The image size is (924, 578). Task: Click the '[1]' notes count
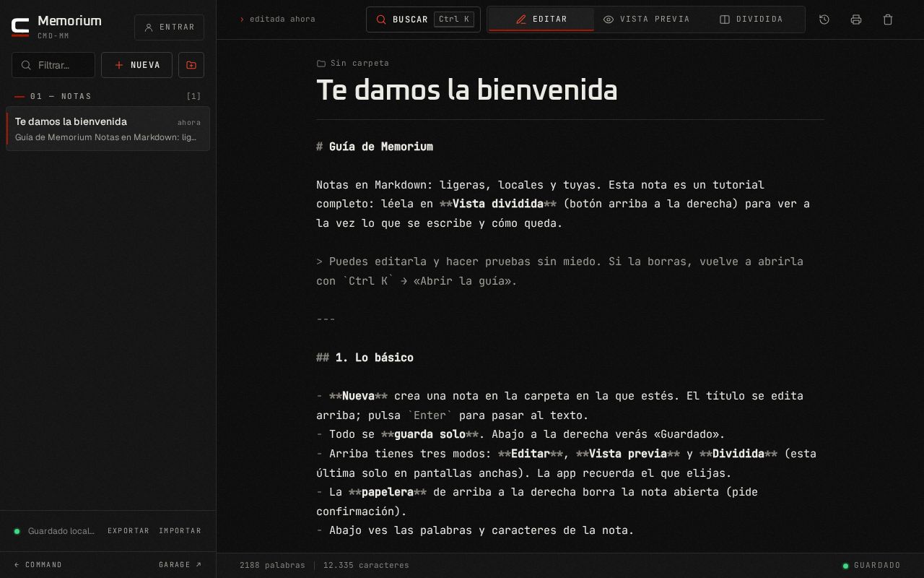click(193, 96)
